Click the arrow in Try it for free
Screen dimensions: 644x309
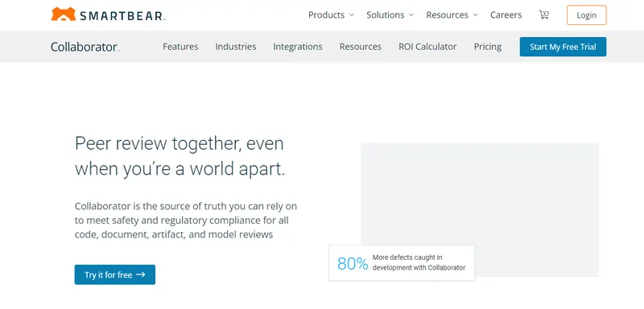(x=140, y=274)
